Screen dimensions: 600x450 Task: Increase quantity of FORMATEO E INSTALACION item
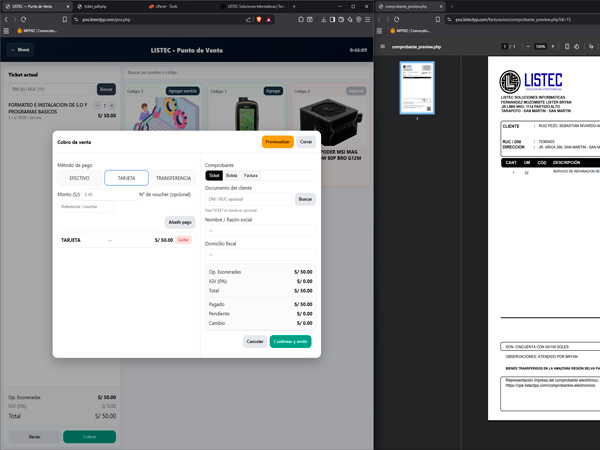click(112, 106)
